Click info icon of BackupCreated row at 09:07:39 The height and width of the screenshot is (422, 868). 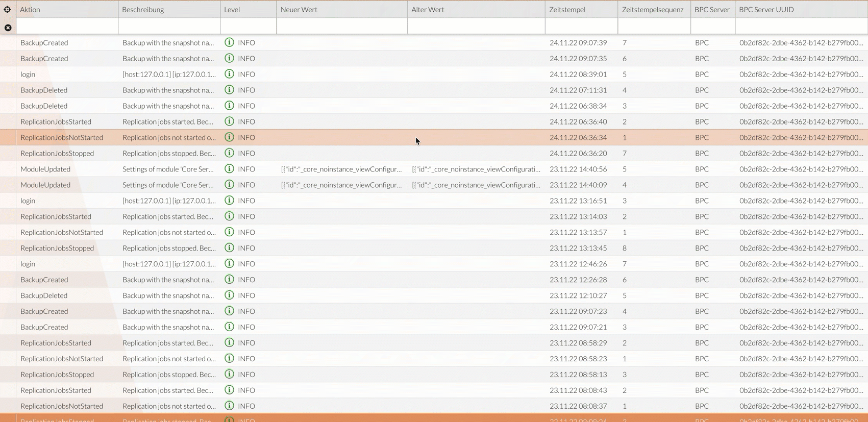(230, 42)
